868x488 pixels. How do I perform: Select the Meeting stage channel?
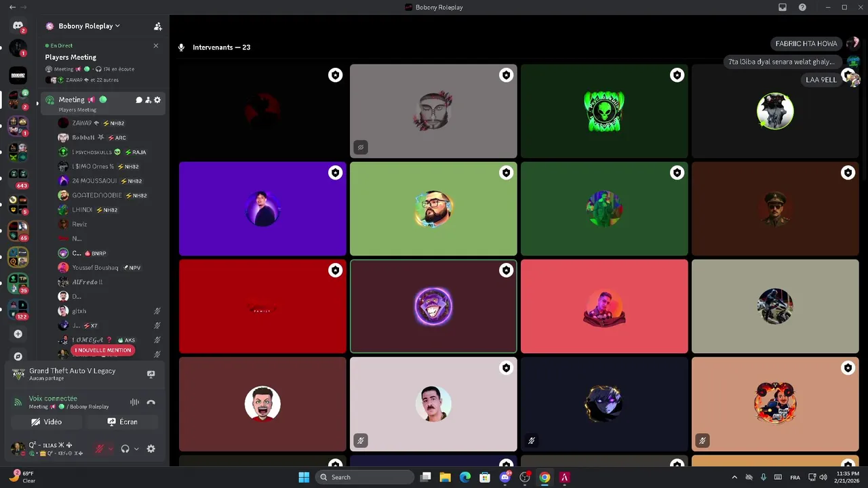click(102, 103)
